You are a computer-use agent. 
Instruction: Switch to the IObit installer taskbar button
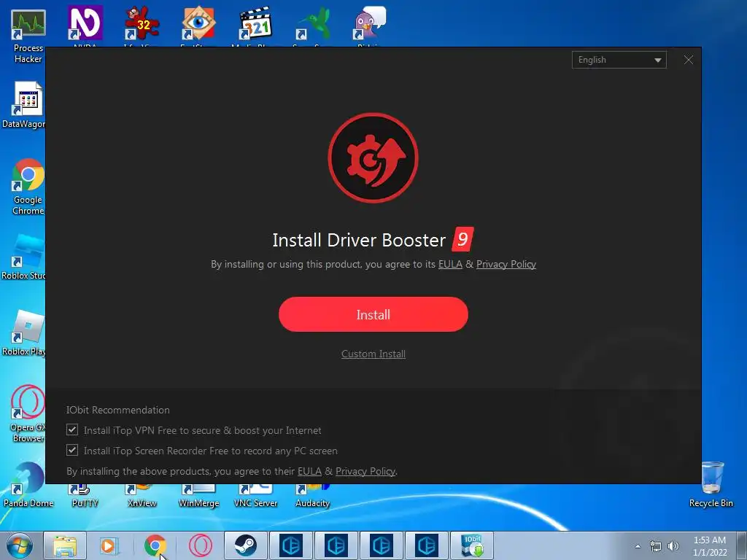(x=472, y=545)
